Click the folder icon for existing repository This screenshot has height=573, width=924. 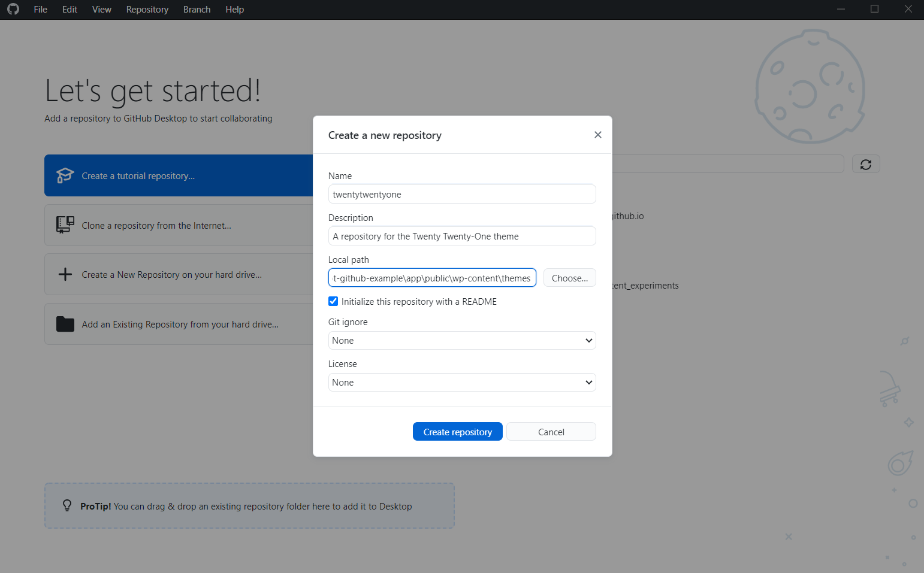65,324
